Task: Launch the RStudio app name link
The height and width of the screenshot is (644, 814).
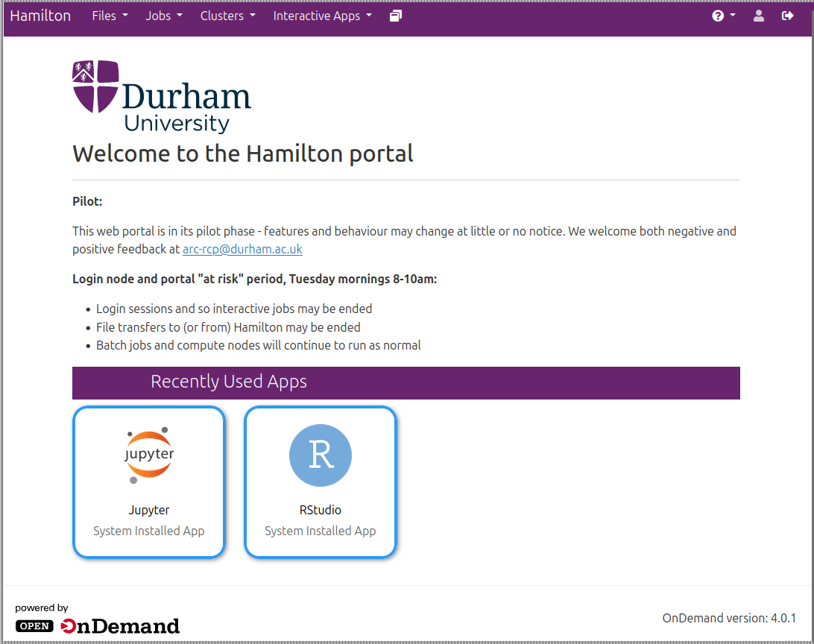Action: (x=321, y=510)
